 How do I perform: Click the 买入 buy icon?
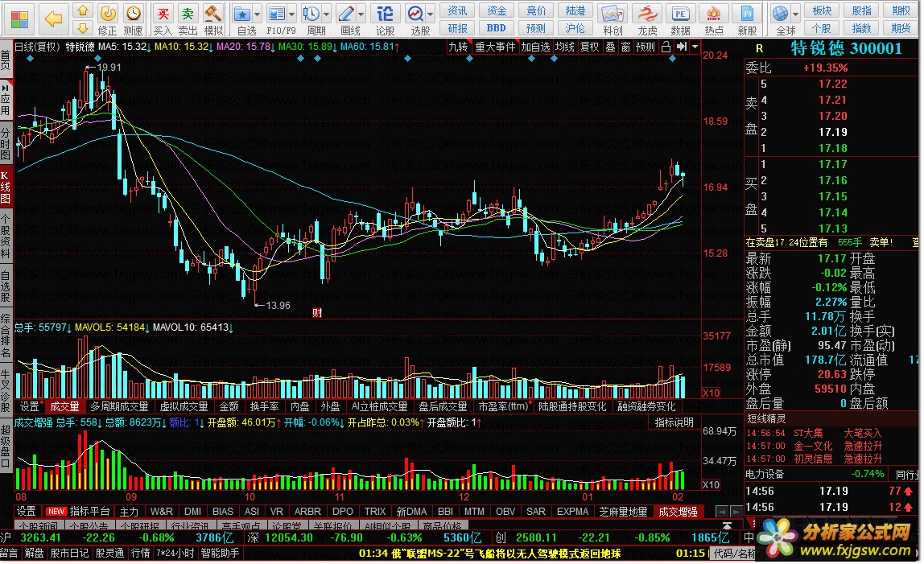click(163, 19)
